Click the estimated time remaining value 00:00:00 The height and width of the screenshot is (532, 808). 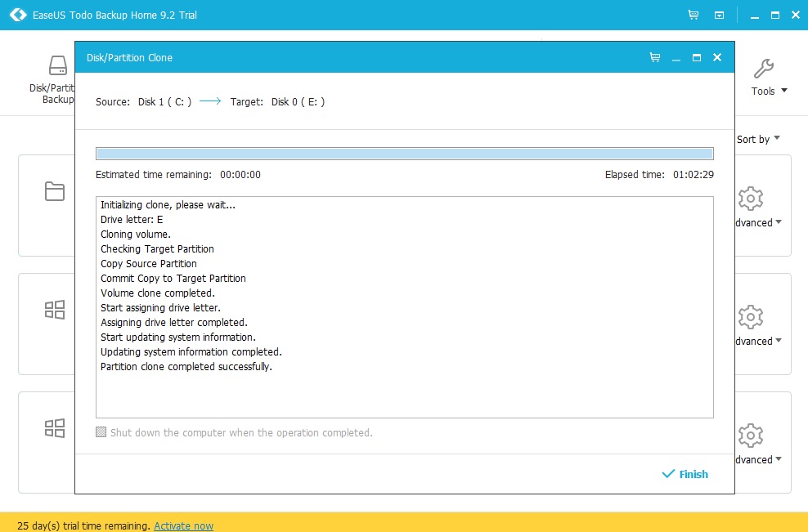coord(240,175)
